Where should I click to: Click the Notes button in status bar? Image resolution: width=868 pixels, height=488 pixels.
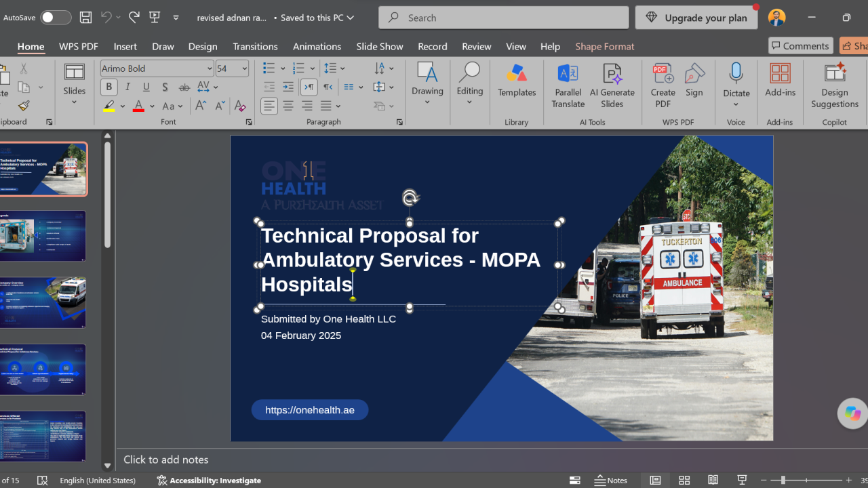coord(611,480)
